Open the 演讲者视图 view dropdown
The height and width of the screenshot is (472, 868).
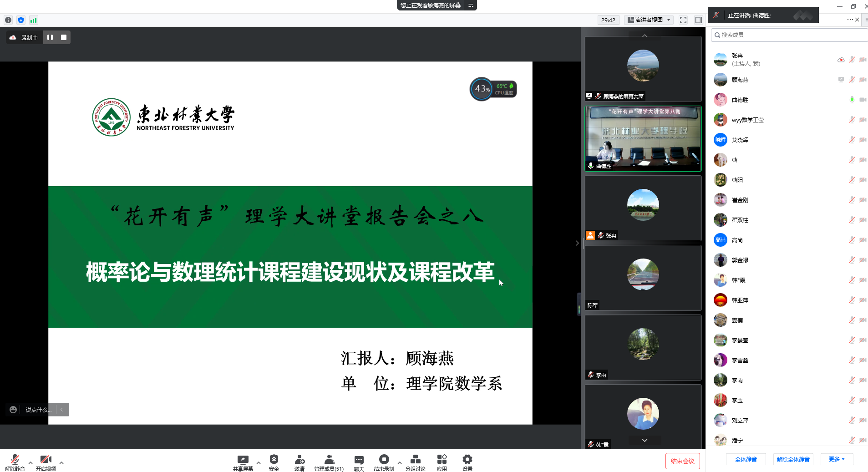(650, 20)
